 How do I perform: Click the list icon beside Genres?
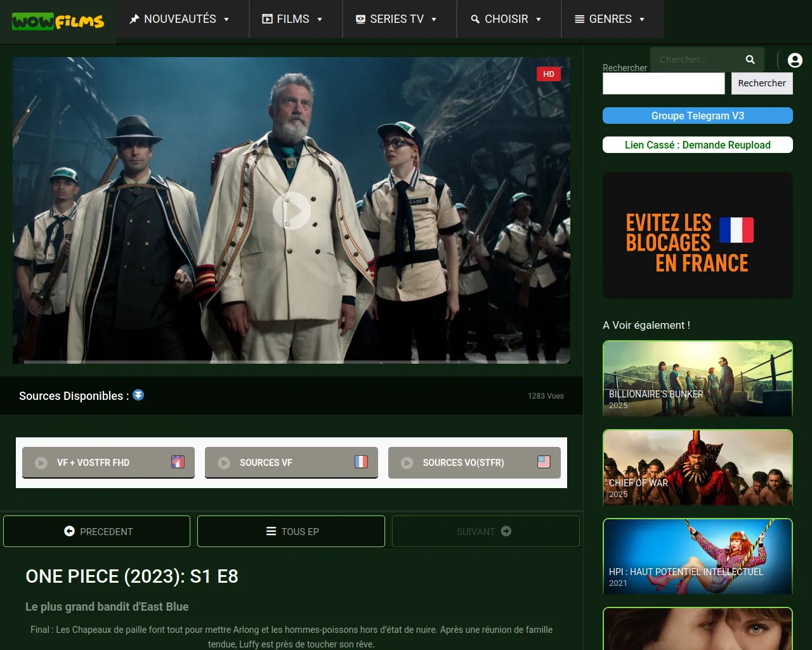[x=580, y=19]
